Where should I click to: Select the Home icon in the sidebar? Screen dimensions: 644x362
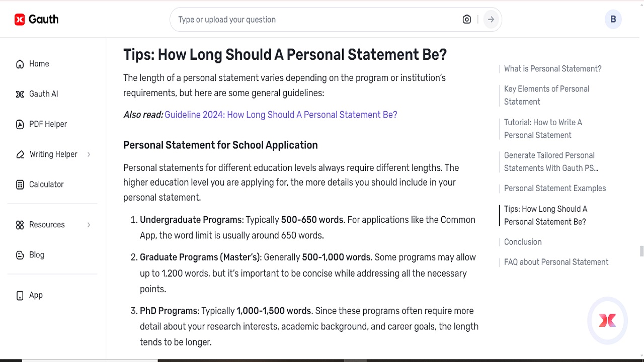[x=19, y=64]
